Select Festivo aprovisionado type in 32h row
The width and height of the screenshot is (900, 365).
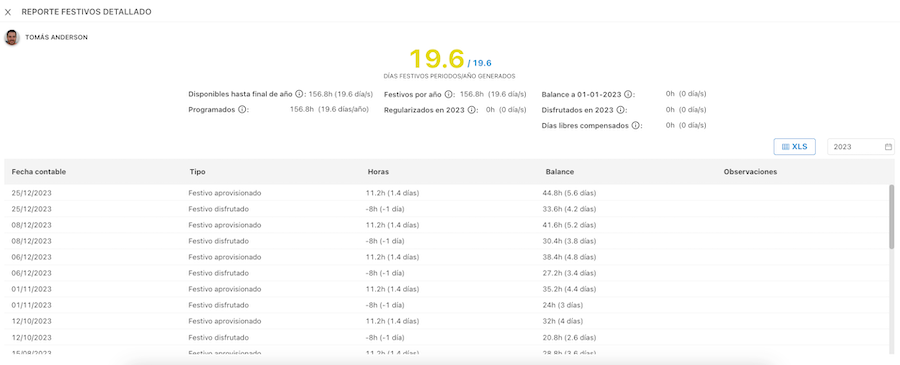[225, 321]
